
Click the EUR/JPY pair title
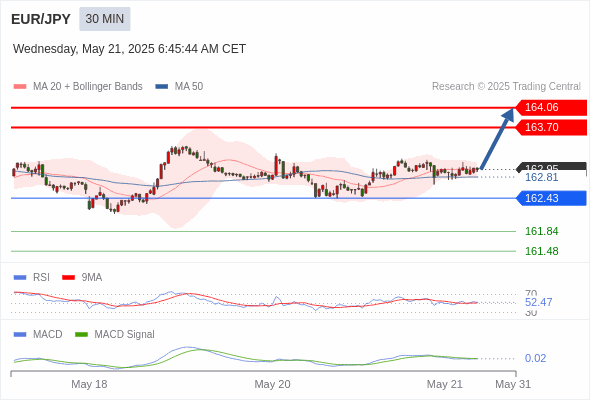tap(41, 19)
